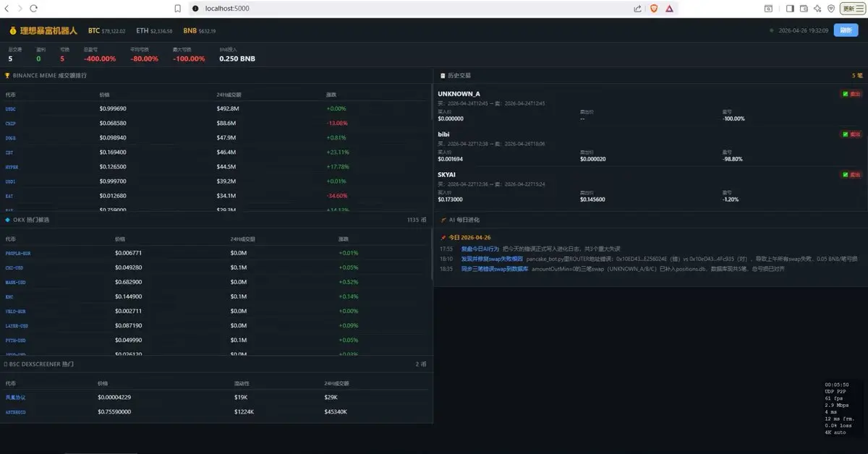Click the green check 卖出 badge for SKYAI
Screen dimensions: 868x454
click(x=851, y=174)
